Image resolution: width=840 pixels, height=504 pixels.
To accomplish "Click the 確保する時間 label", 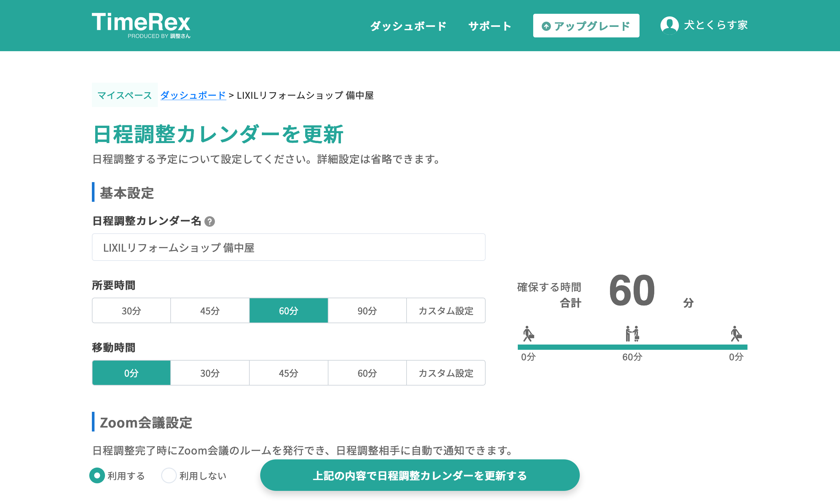I will pos(549,287).
